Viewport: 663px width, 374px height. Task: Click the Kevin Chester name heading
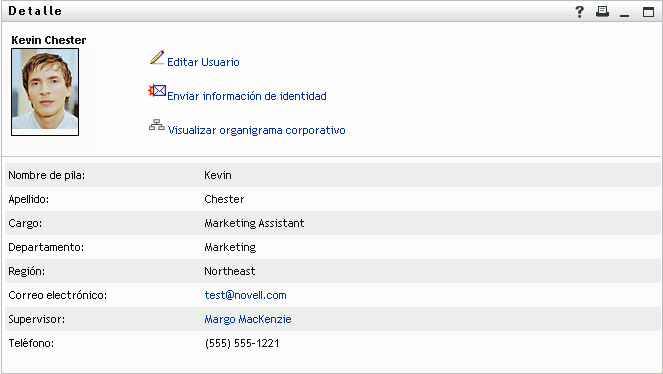point(49,40)
